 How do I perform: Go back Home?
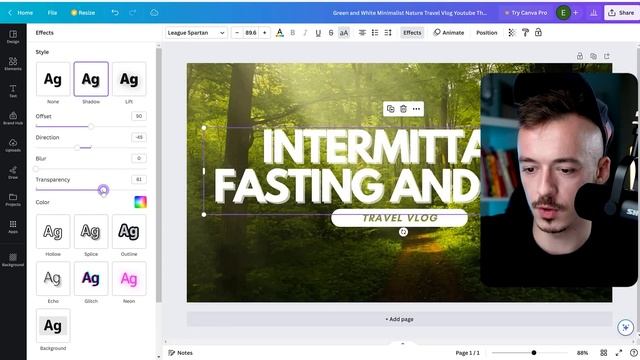pos(21,13)
